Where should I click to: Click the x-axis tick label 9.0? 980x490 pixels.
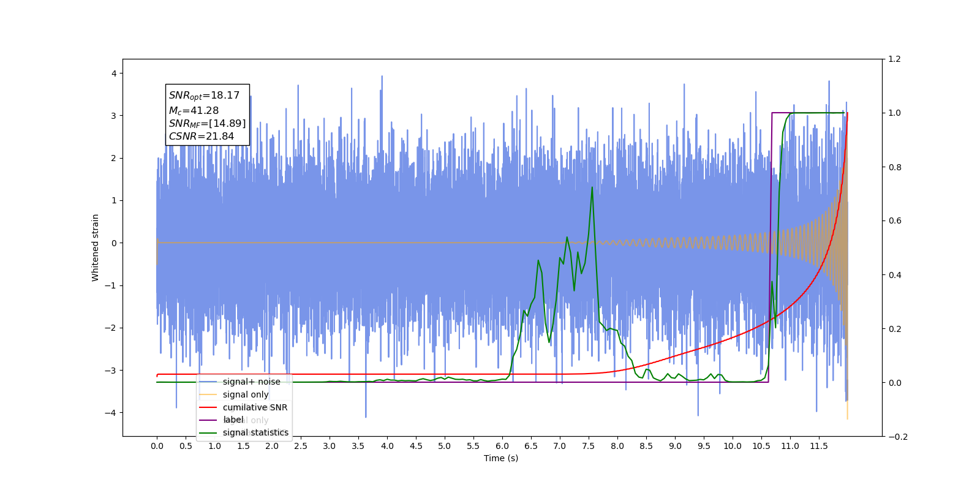[x=675, y=446]
